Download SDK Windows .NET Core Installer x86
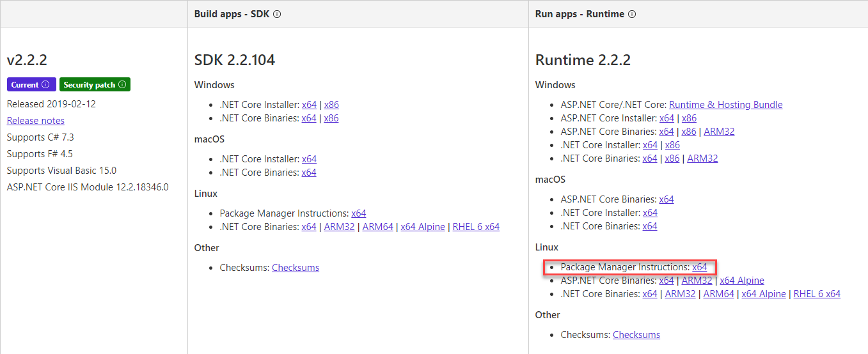This screenshot has height=354, width=868. [x=331, y=105]
